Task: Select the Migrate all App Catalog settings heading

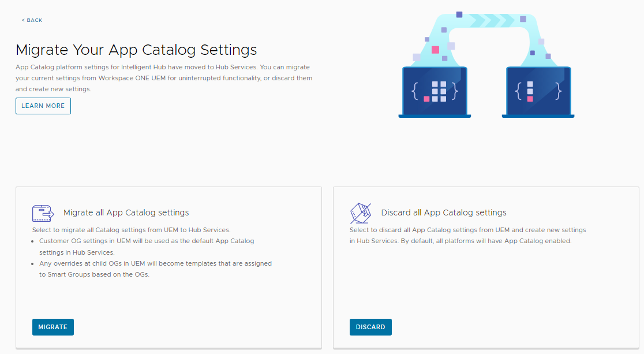Action: click(x=126, y=212)
